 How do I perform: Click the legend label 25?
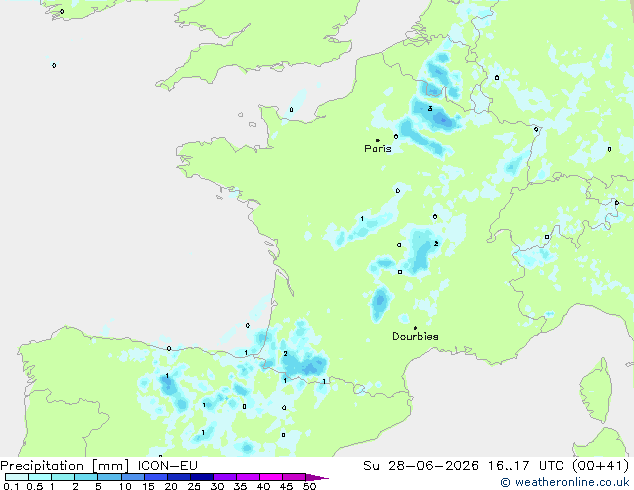(x=194, y=486)
